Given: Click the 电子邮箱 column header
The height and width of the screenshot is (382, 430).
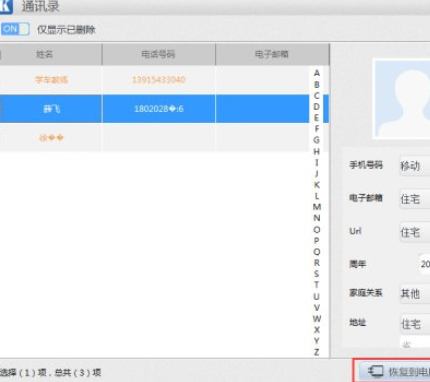Looking at the screenshot, I should [272, 54].
